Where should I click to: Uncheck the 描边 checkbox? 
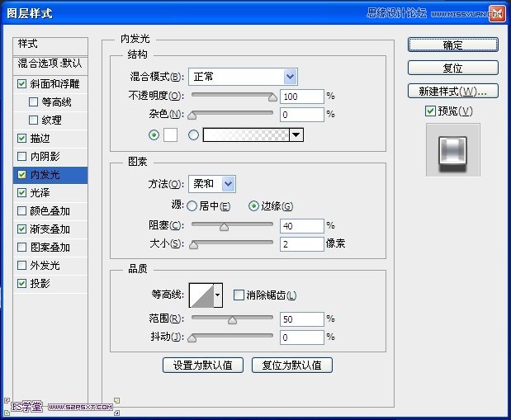pyautogui.click(x=21, y=138)
